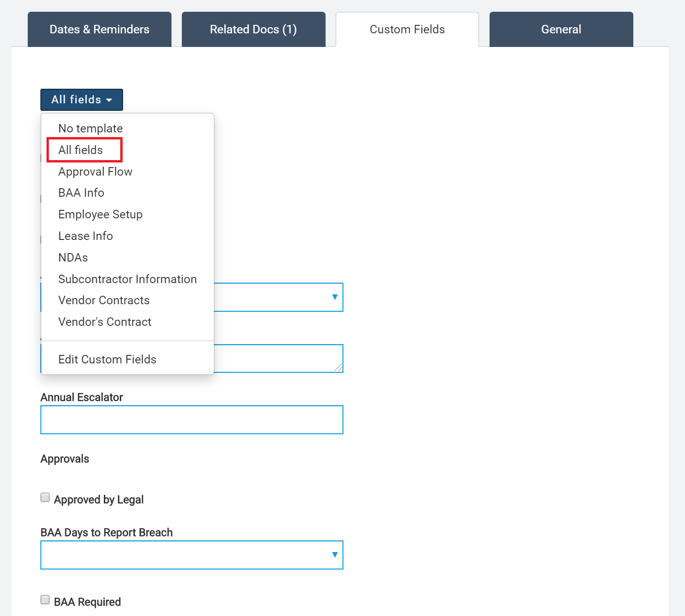The image size is (685, 616).
Task: Click the Annual Escalator input field
Action: point(192,420)
